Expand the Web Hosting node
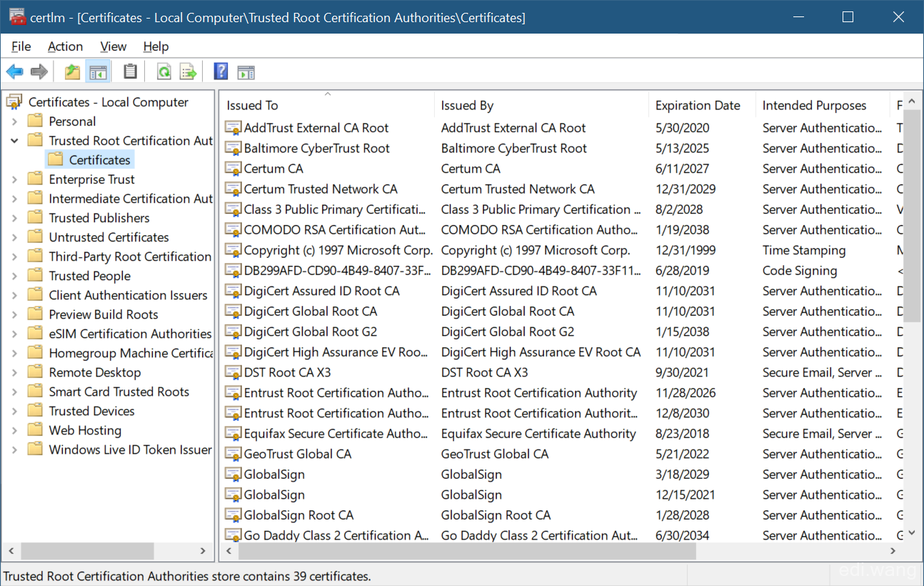Screen dimensions: 924x586 [14, 430]
